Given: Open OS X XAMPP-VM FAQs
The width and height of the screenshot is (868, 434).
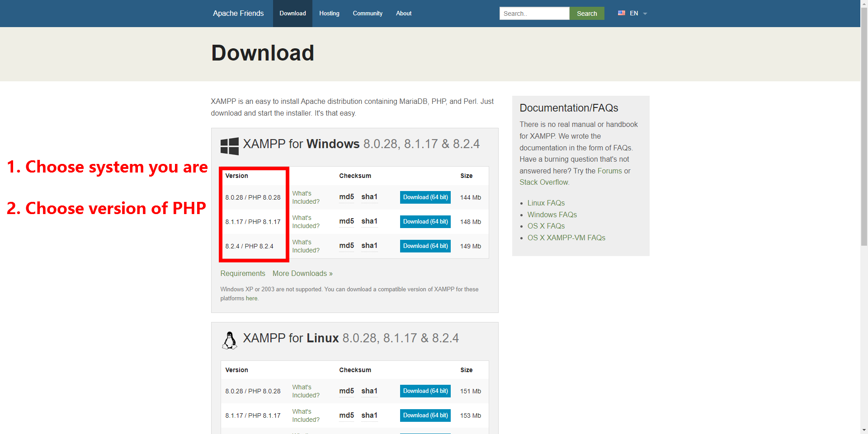Looking at the screenshot, I should (566, 238).
